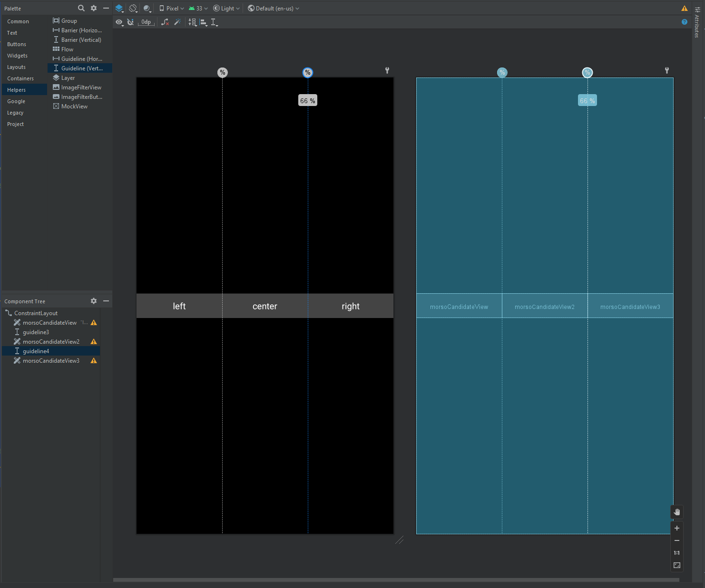
Task: Select guideline3 in the component tree
Action: 51,332
